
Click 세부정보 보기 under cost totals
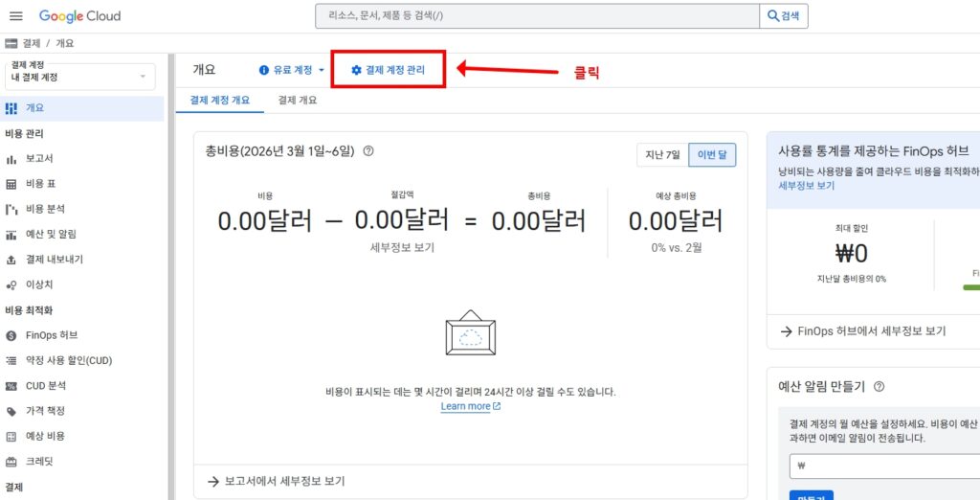(x=402, y=247)
